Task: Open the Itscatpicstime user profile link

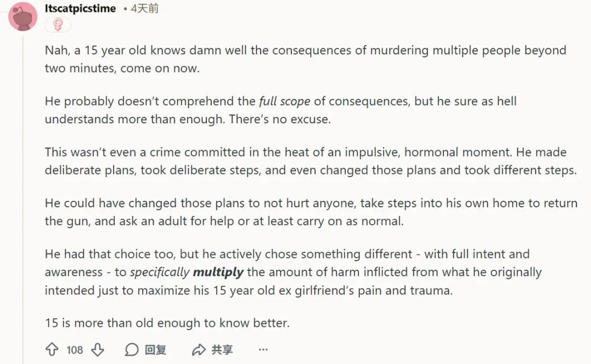Action: 80,8
